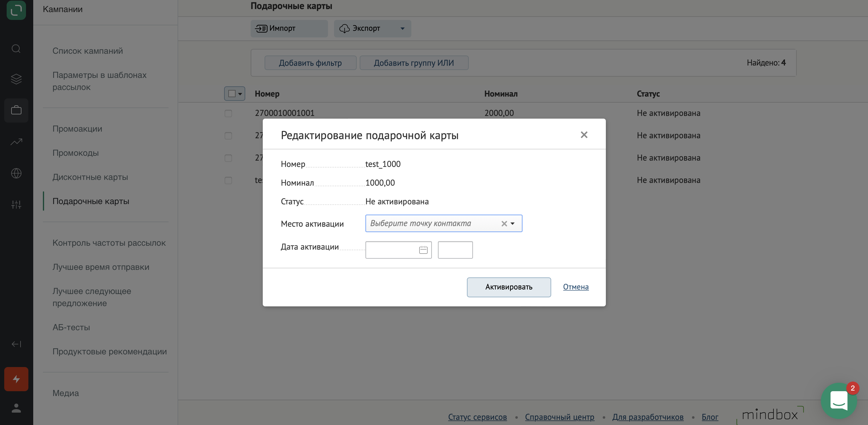
Task: Click the Mindbox logo icon in sidebar
Action: coord(16,10)
